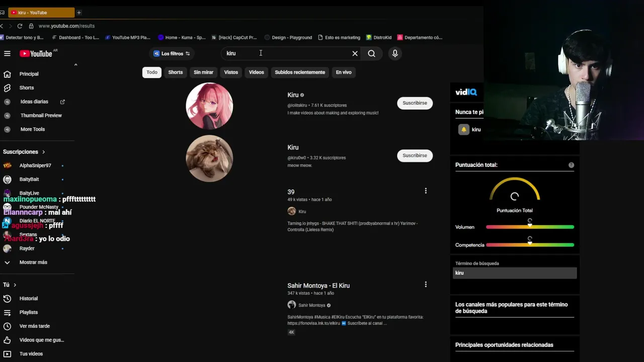
Task: Expand the Suscripciones section arrow
Action: (x=43, y=152)
